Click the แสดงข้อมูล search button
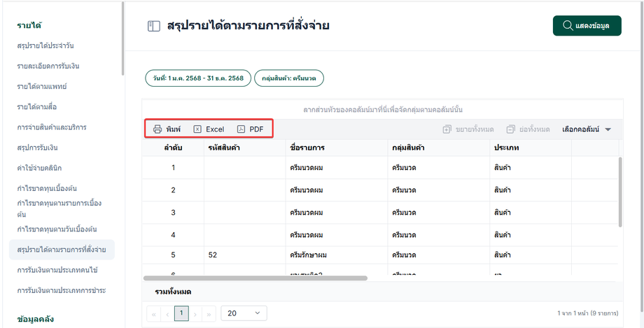Screen dimensions: 644x328 587,25
